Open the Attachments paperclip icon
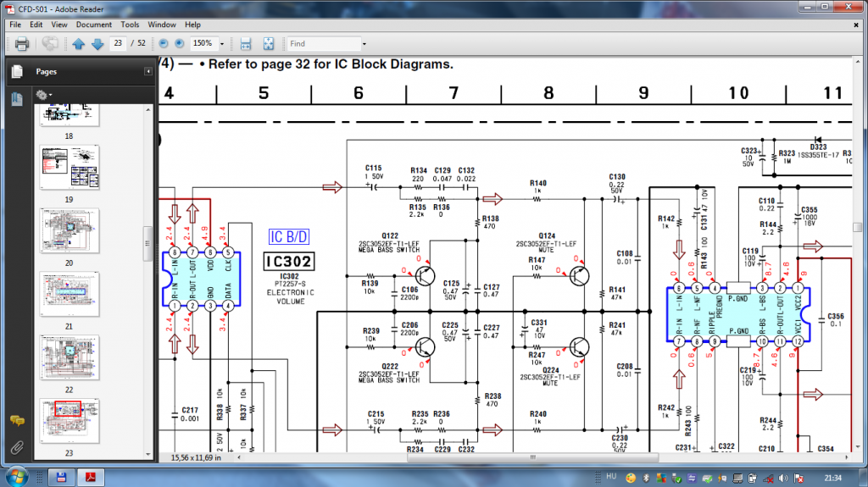The height and width of the screenshot is (487, 868). point(17,447)
